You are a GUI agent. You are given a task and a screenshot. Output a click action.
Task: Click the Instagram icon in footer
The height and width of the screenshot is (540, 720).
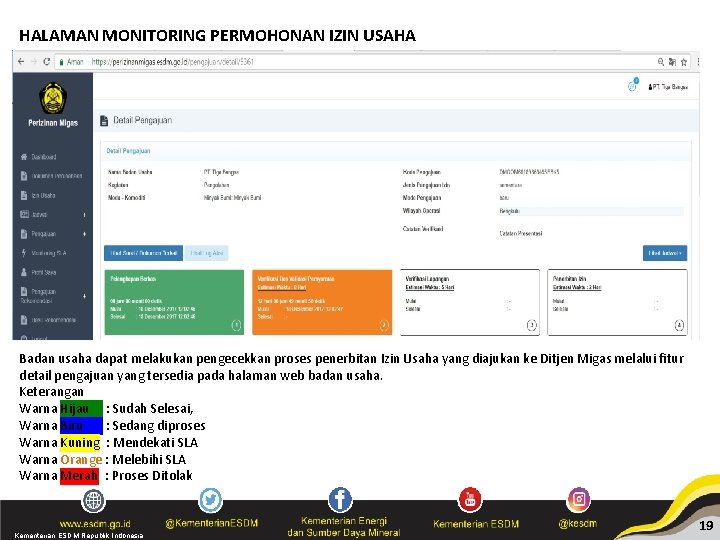click(x=579, y=499)
